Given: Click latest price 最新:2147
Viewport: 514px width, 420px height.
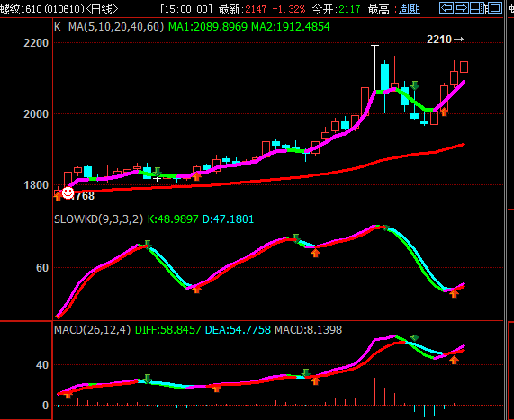Looking at the screenshot, I should [242, 9].
